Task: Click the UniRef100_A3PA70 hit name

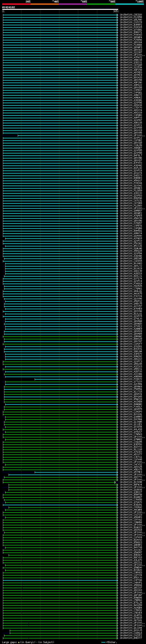Action: 131,354
